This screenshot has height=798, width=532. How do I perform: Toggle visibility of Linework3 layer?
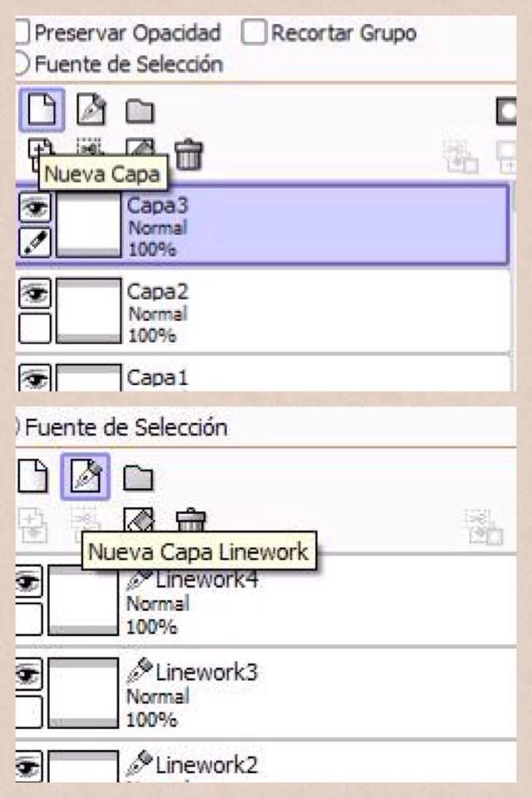pos(28,674)
